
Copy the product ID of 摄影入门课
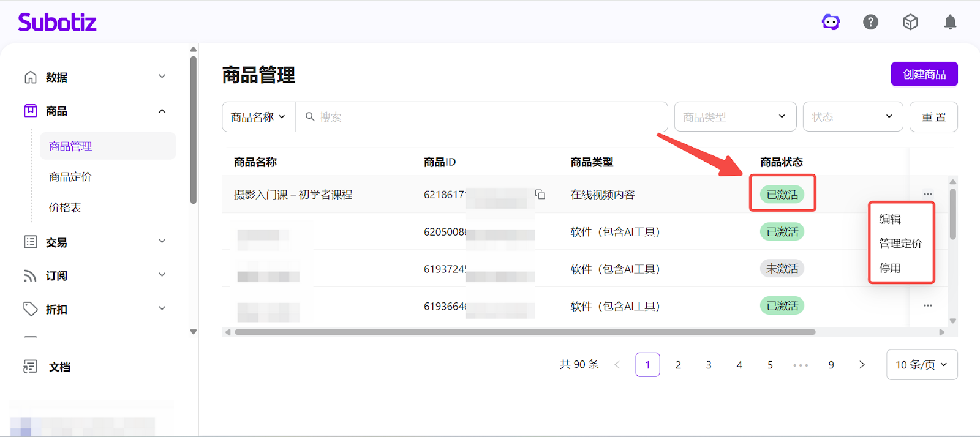tap(540, 195)
